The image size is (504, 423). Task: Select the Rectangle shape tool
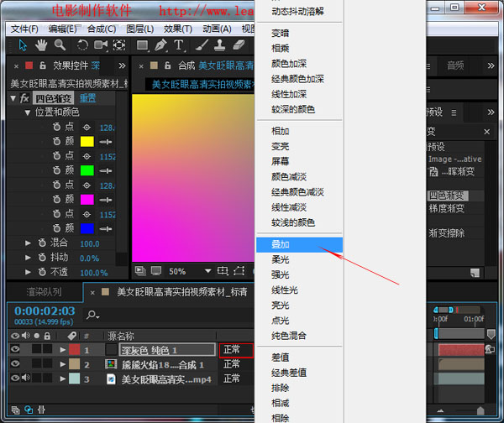pyautogui.click(x=143, y=45)
